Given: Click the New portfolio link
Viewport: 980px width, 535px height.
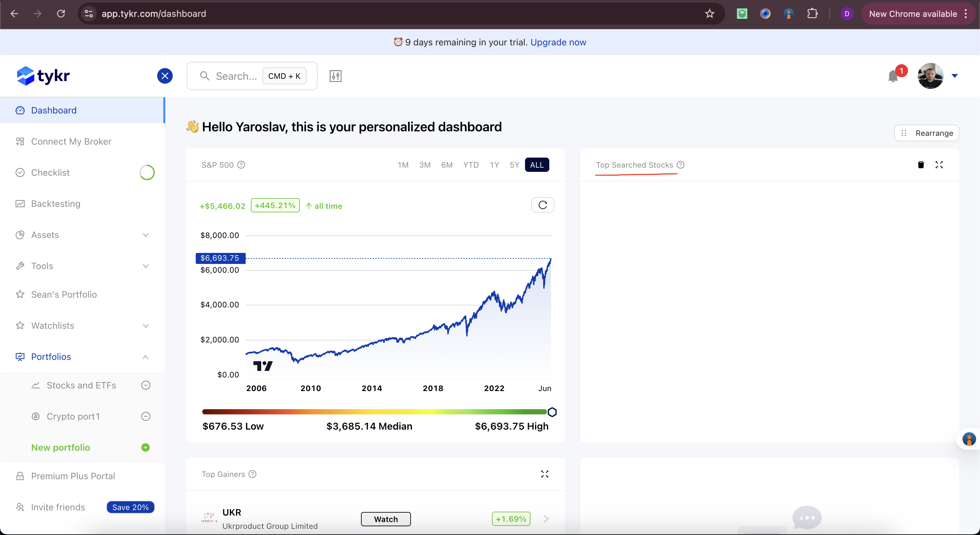Looking at the screenshot, I should (61, 447).
